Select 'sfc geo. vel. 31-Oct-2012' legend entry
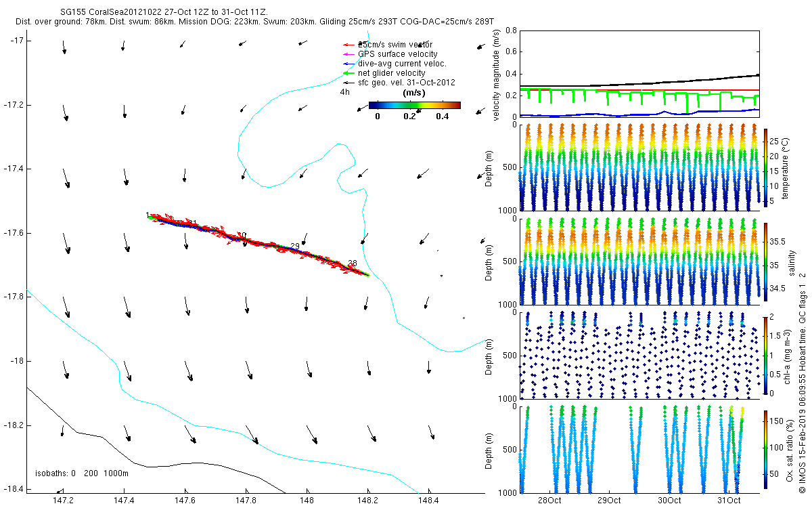 click(399, 83)
